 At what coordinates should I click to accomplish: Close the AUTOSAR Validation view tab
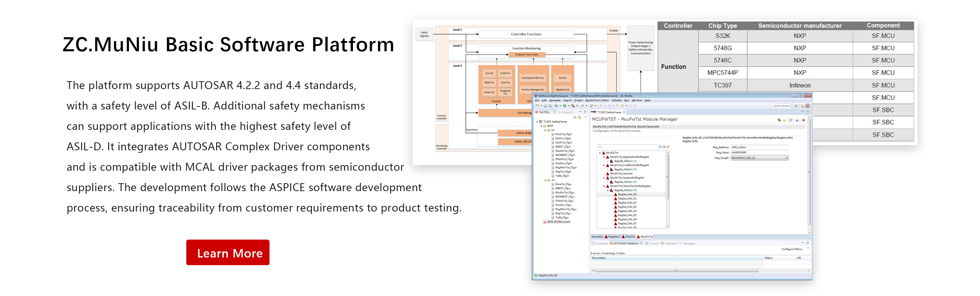tap(641, 243)
